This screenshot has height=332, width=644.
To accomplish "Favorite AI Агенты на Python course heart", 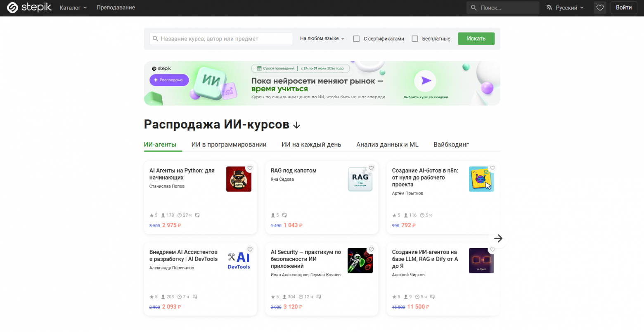I will (x=250, y=168).
